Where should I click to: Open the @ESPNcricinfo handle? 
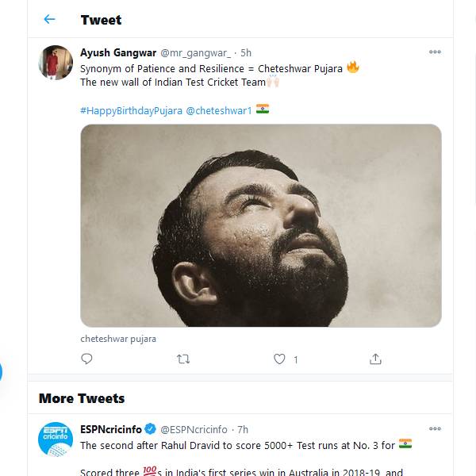click(194, 429)
